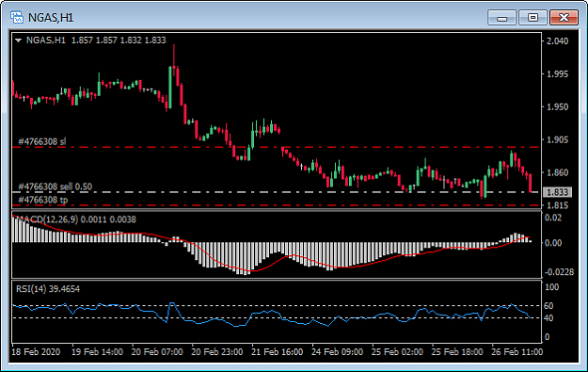Close the NGAS,H1 chart window

[564, 18]
